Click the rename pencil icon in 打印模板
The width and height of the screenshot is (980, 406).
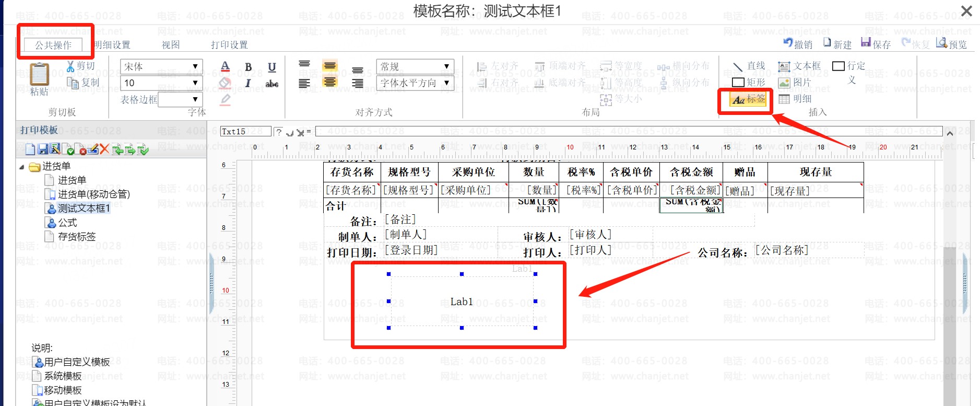click(93, 149)
